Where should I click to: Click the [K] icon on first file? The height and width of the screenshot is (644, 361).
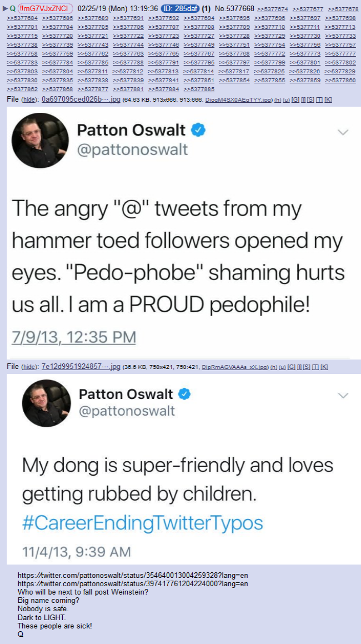pyautogui.click(x=328, y=100)
